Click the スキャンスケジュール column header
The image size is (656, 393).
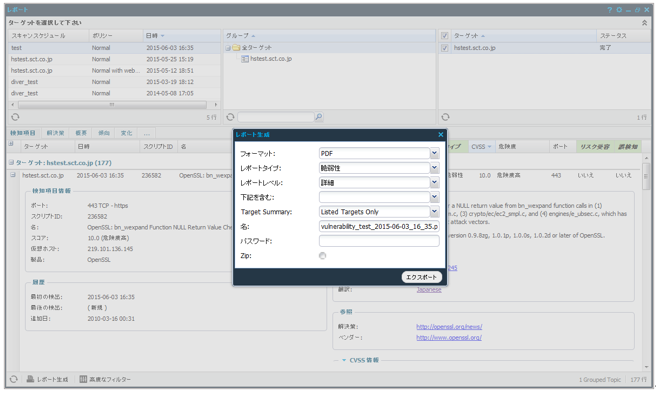click(49, 36)
